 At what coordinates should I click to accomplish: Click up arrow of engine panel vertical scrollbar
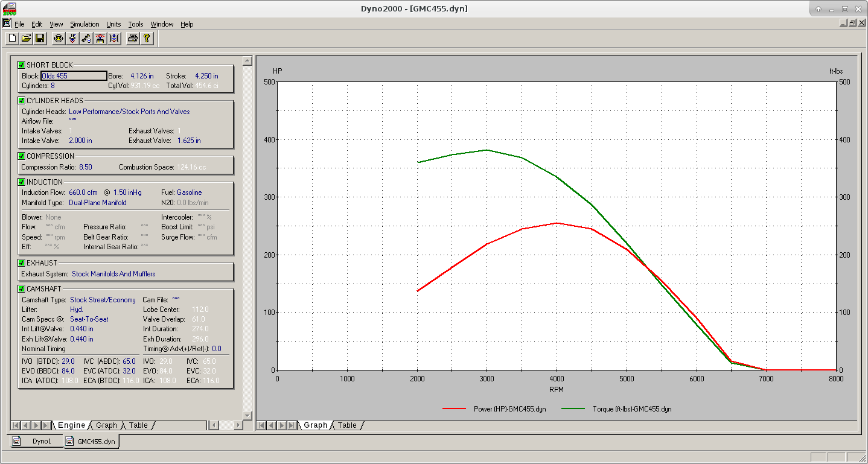pyautogui.click(x=247, y=61)
